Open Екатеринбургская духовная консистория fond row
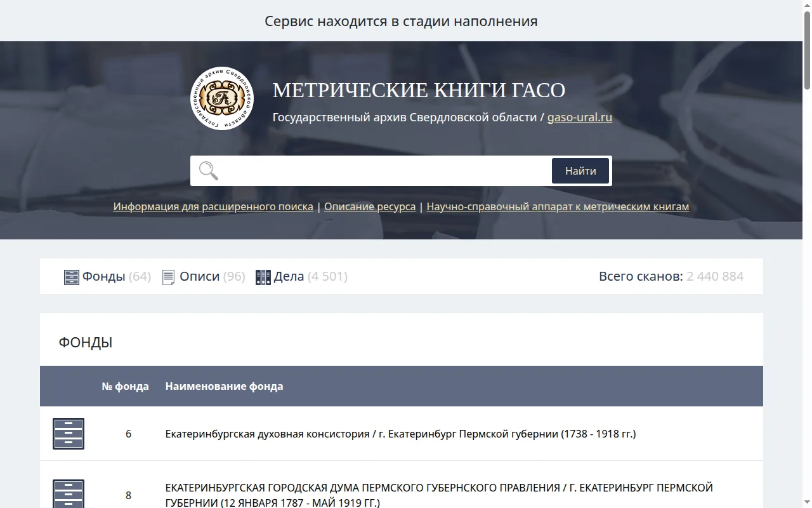The height and width of the screenshot is (508, 812). tap(400, 434)
